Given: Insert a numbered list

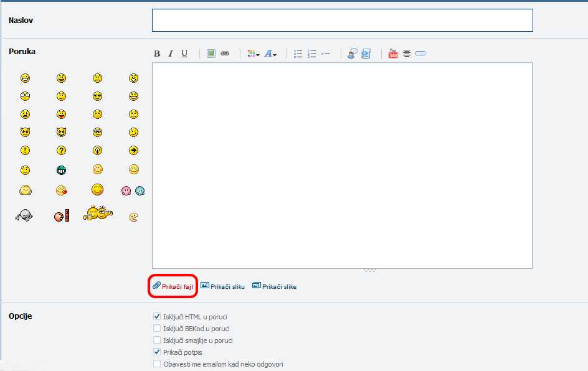Looking at the screenshot, I should [311, 54].
